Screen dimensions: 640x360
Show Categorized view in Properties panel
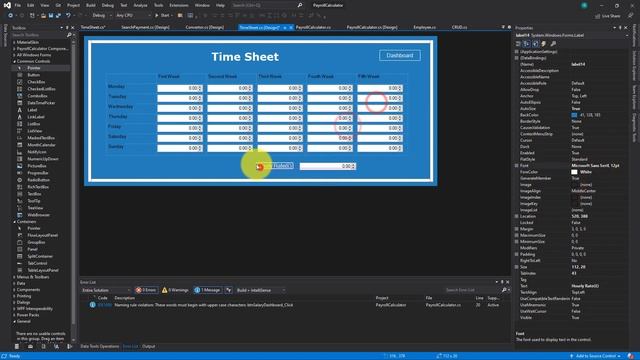point(518,44)
